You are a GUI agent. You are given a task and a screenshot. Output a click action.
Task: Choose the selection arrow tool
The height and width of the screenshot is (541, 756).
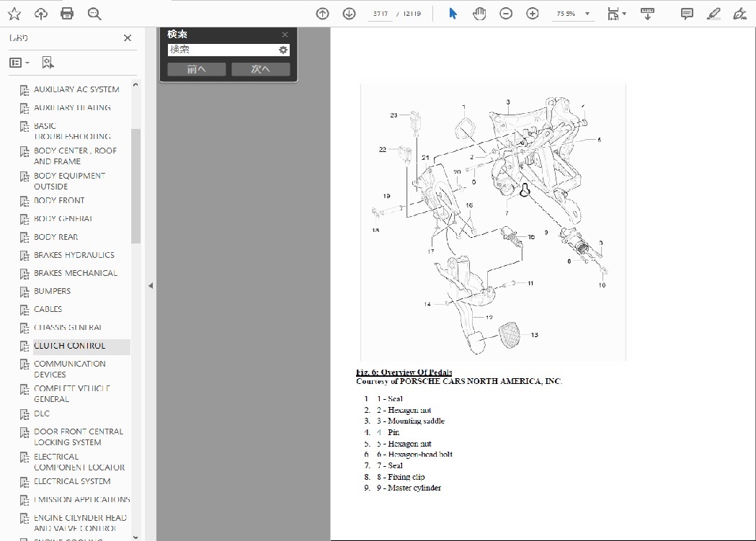[453, 14]
